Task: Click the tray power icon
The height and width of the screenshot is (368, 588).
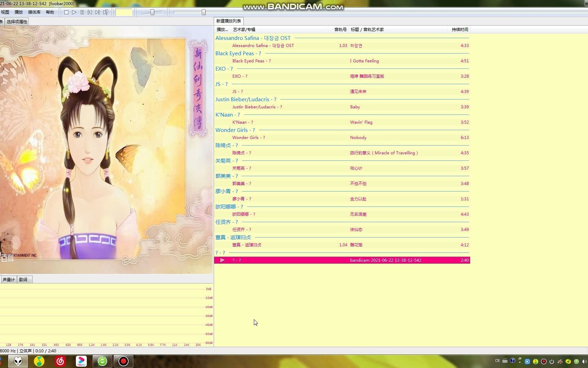Action: (x=552, y=362)
